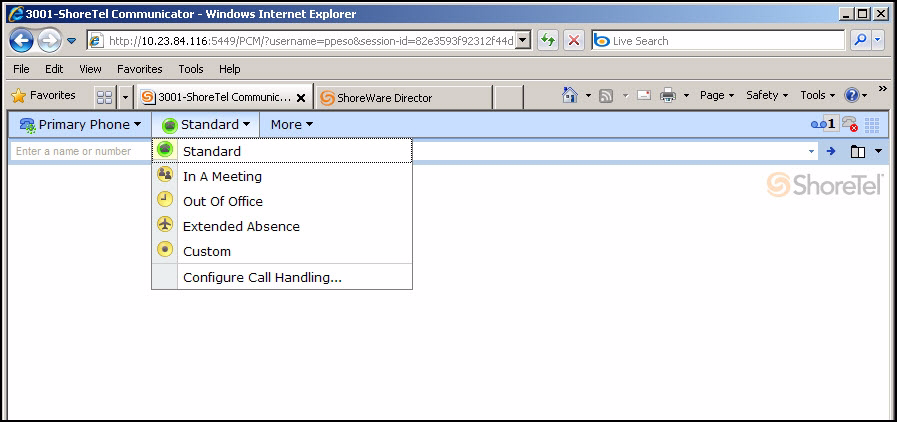Viewport: 897px width, 422px height.
Task: Click the magnifier Search button
Action: click(x=860, y=40)
